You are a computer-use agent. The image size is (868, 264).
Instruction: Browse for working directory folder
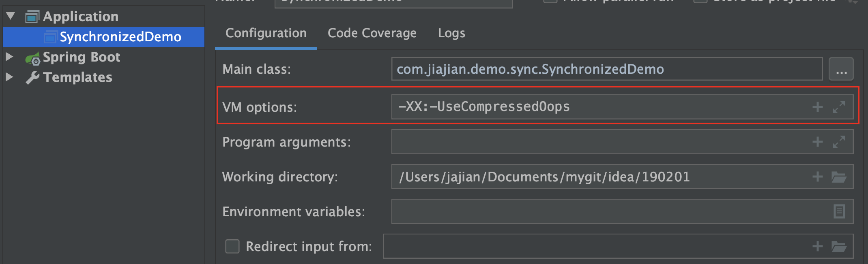pos(838,177)
